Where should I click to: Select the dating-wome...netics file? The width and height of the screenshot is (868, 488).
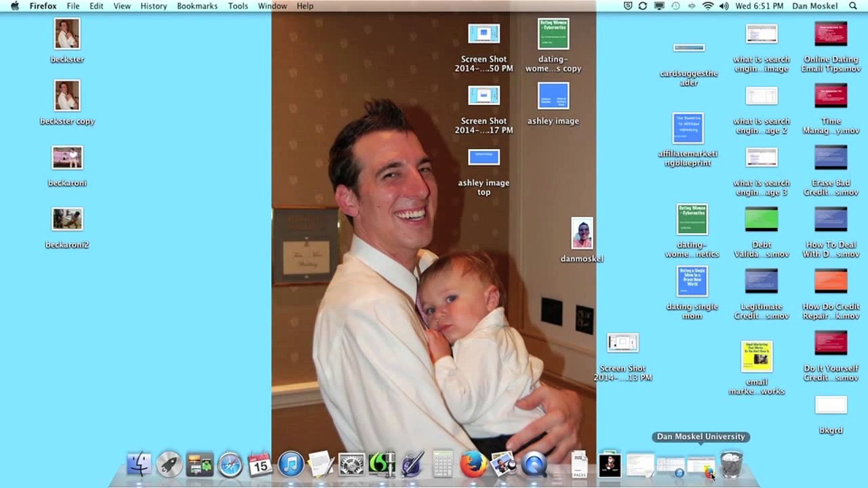pos(692,220)
